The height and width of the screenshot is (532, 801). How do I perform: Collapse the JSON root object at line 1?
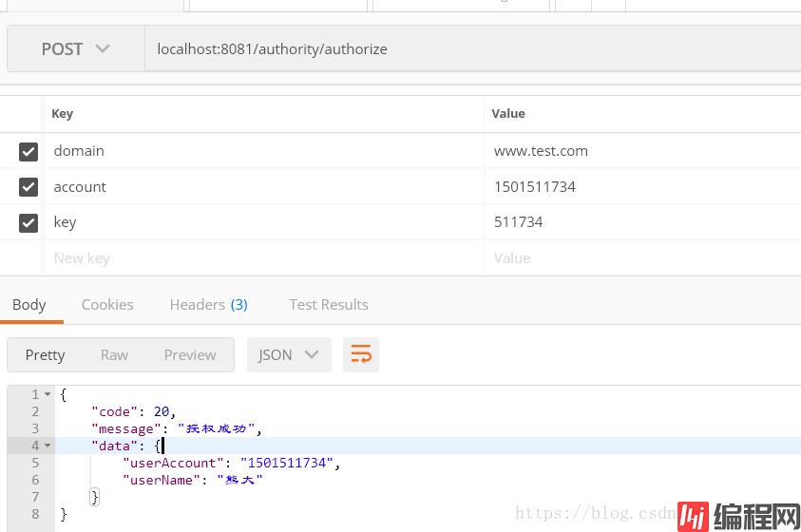tap(48, 394)
